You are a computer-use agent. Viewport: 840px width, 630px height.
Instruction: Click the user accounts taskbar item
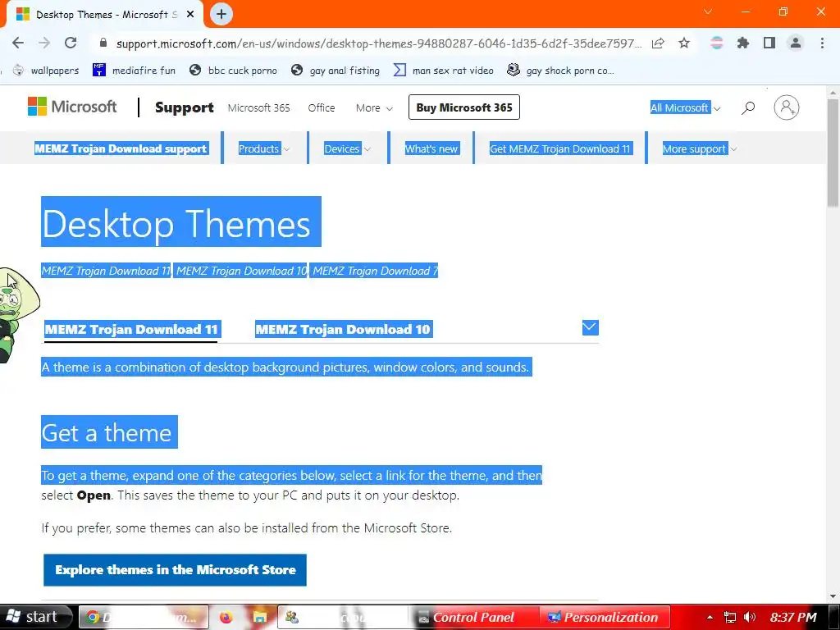343,618
